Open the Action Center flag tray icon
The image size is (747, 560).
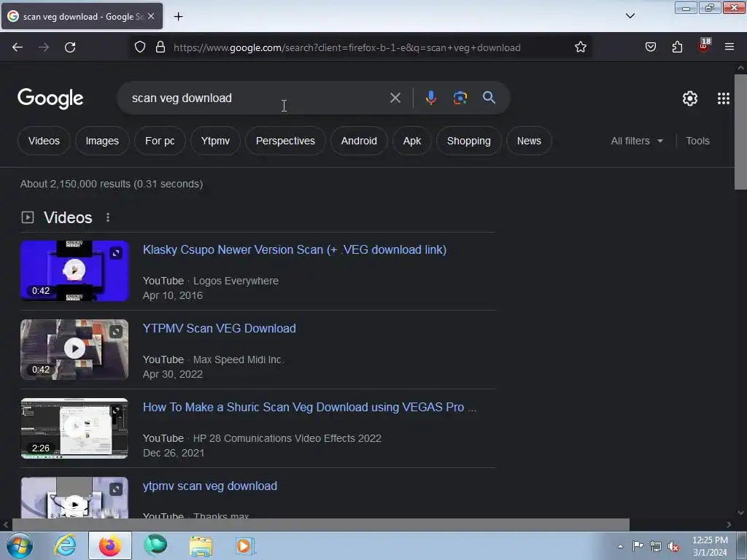638,546
